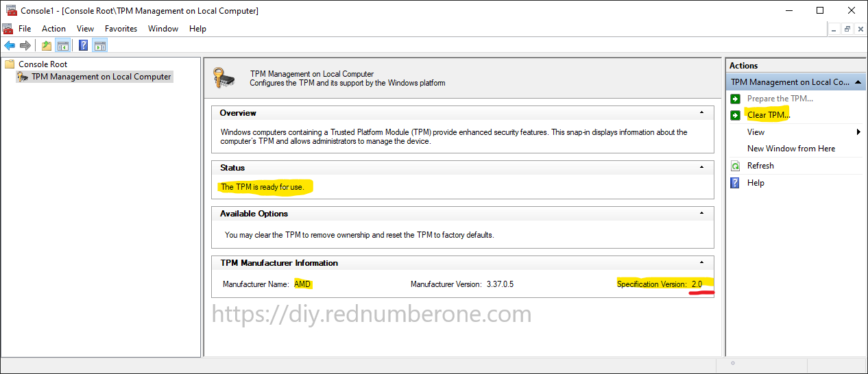Collapse the Overview section

(x=701, y=112)
